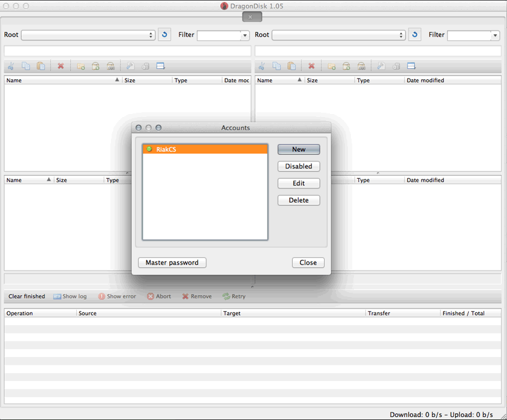Click the Delete (red X) icon on left toolbar

point(61,66)
